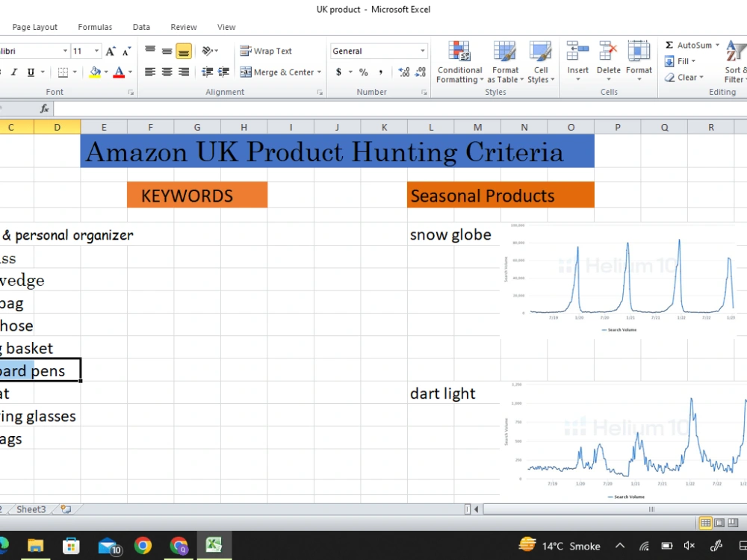Viewport: 747px width, 560px height.
Task: Apply accounting dollar format
Action: [x=338, y=72]
